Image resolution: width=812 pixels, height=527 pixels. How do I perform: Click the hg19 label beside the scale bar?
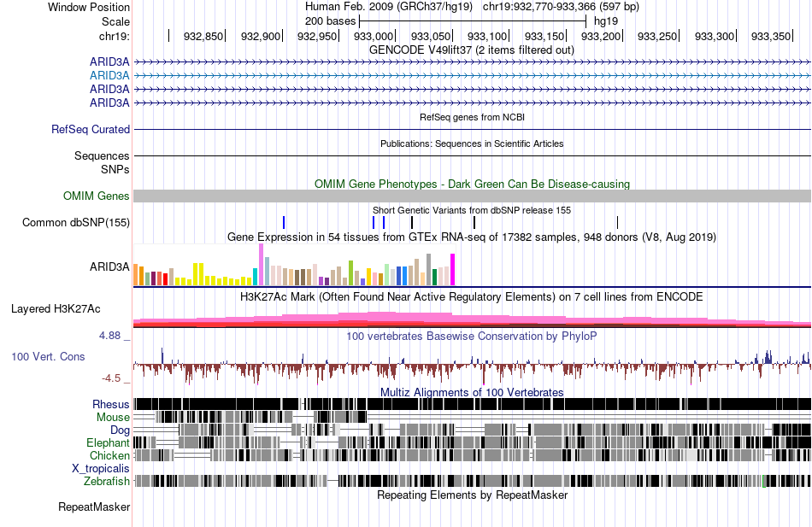tap(606, 21)
